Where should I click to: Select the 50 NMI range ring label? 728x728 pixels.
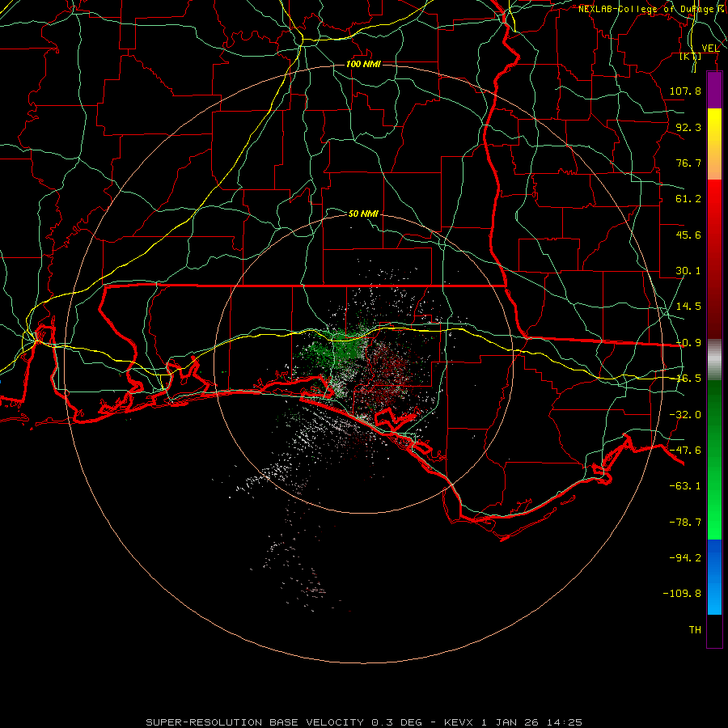[363, 214]
